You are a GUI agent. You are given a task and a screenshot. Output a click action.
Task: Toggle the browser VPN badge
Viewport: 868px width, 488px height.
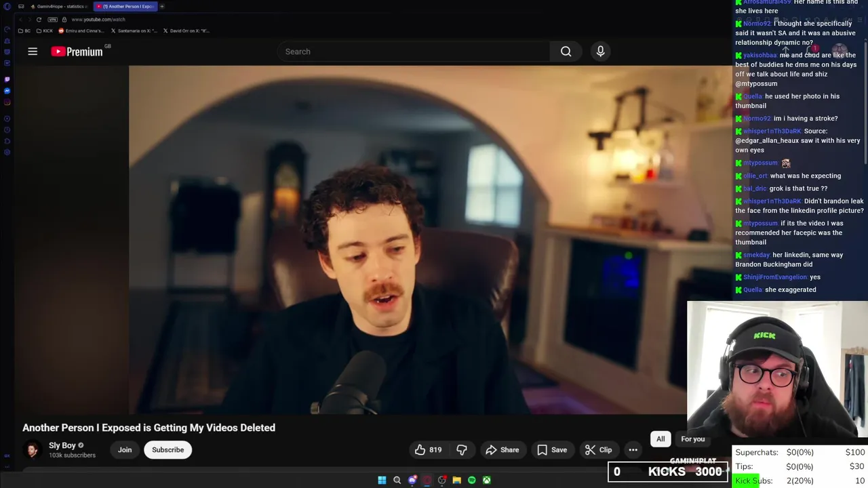pyautogui.click(x=53, y=20)
